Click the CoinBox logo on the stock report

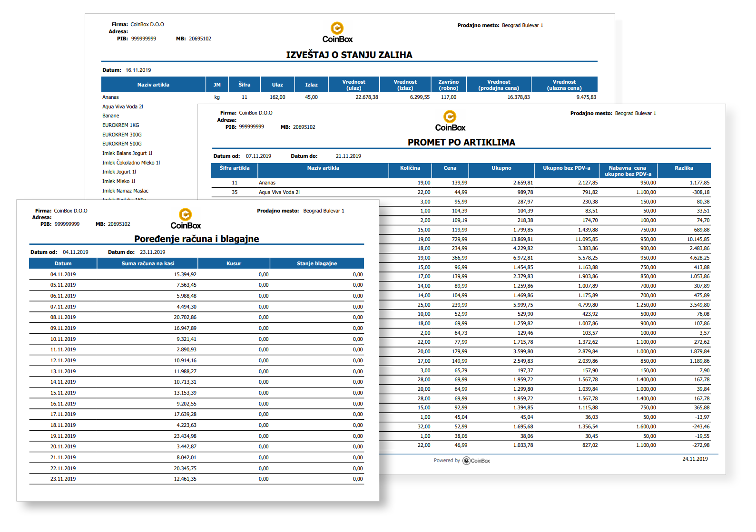(x=337, y=32)
